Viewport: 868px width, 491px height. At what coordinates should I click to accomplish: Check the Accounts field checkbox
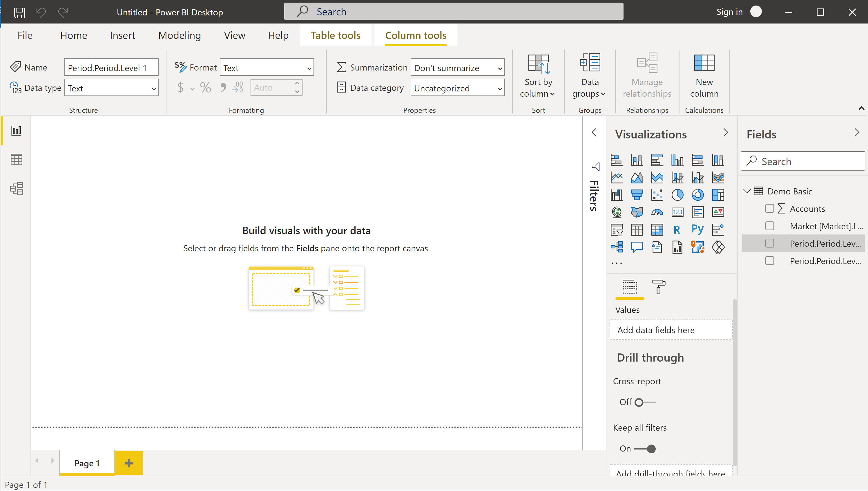(769, 208)
